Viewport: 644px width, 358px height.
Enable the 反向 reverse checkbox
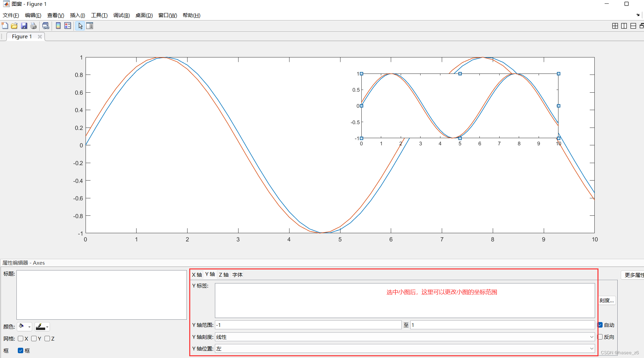point(601,337)
